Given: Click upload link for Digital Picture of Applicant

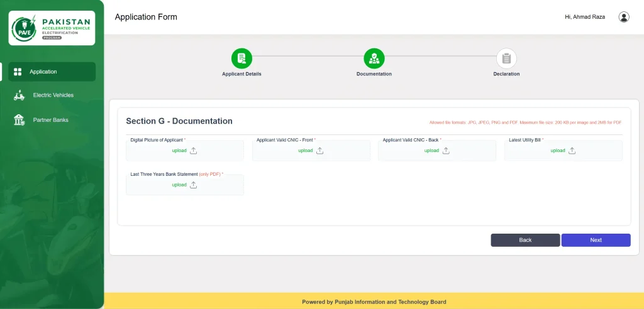Looking at the screenshot, I should [179, 151].
